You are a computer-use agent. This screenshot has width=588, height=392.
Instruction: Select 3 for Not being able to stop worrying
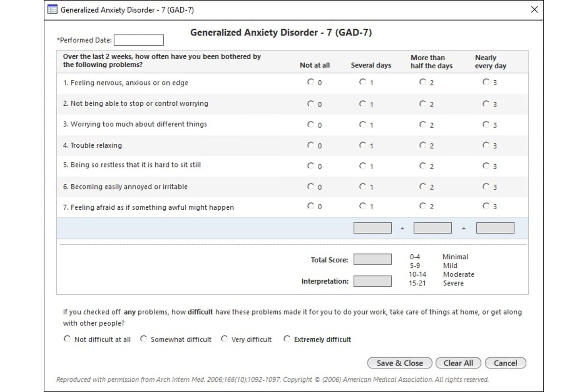tap(485, 104)
